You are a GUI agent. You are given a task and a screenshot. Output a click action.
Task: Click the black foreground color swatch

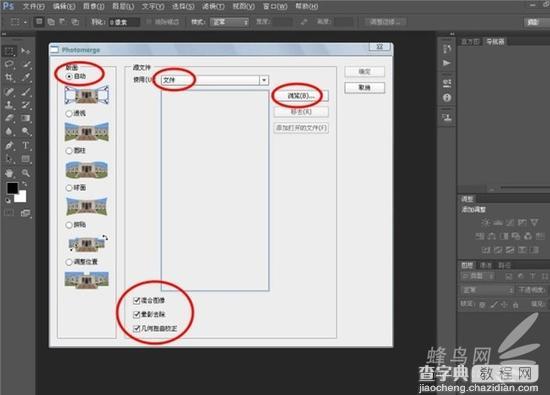pos(12,188)
